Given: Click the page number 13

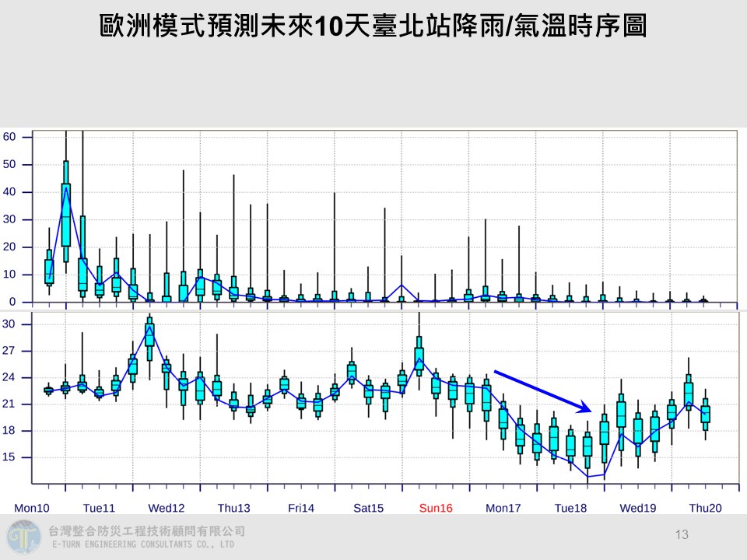Looking at the screenshot, I should click(x=682, y=534).
